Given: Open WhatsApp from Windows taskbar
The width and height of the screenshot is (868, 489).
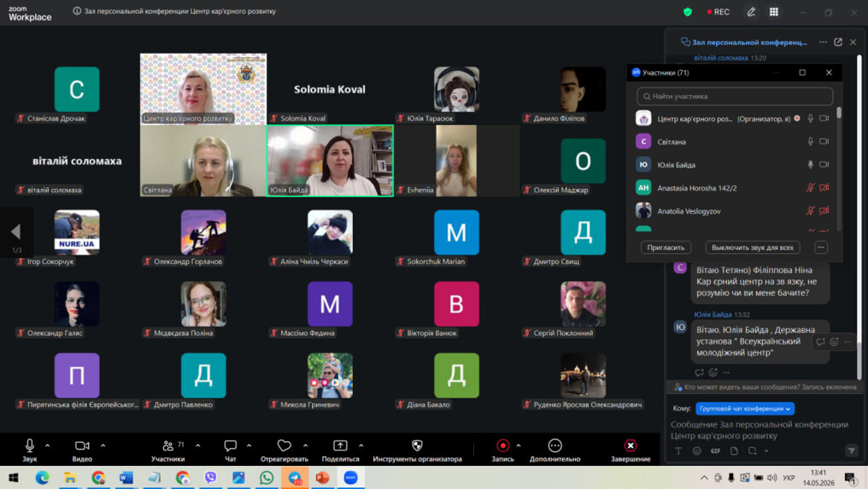Looking at the screenshot, I should (x=267, y=478).
